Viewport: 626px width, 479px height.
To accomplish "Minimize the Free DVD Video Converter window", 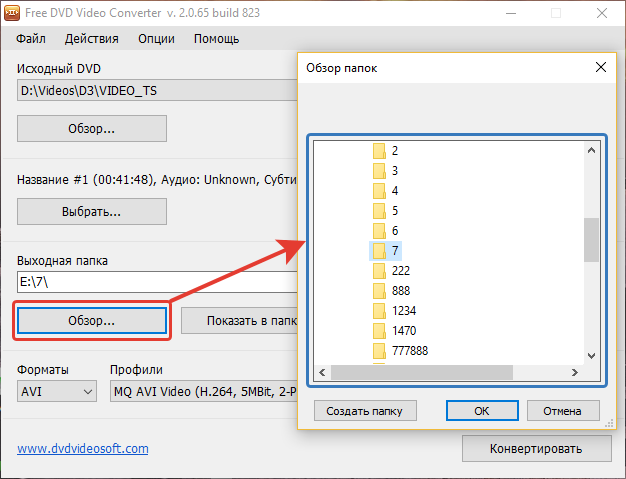I will coord(511,13).
